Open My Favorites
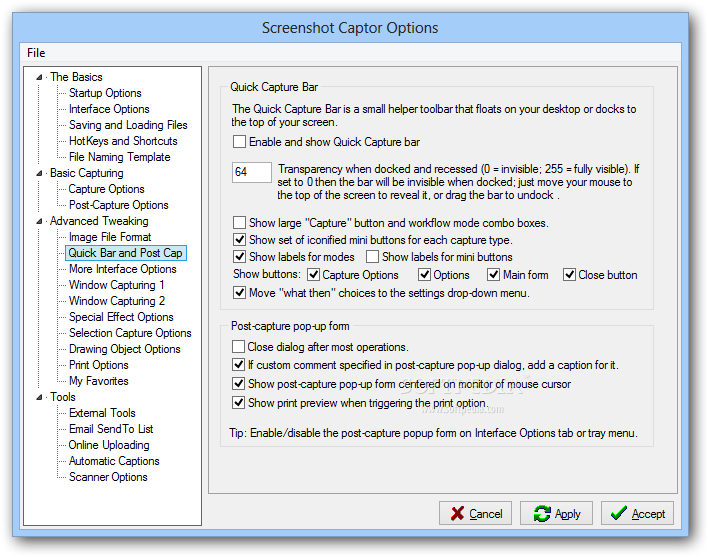Viewport: 709px width, 557px height. [x=99, y=381]
